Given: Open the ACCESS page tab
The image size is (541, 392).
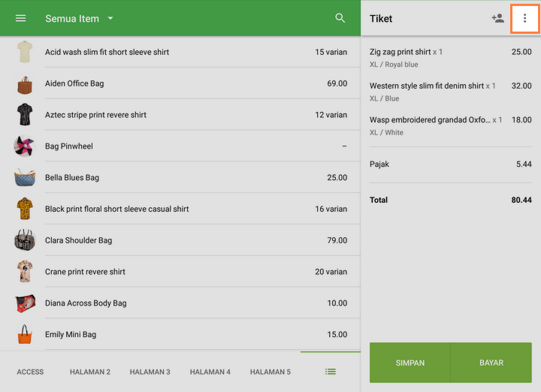Looking at the screenshot, I should coord(30,372).
